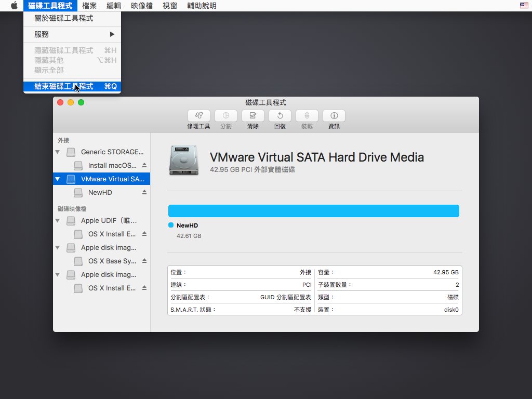532x399 pixels.
Task: Click the NewHD volume icon in sidebar
Action: 78,193
